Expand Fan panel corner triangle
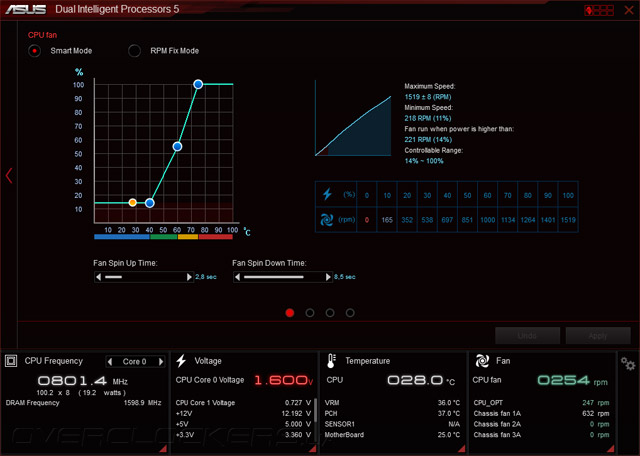This screenshot has height=456, width=640. point(610,449)
